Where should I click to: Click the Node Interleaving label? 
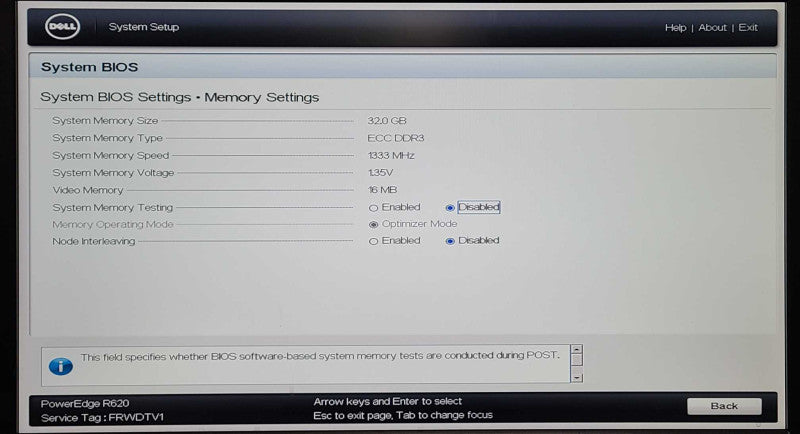93,241
